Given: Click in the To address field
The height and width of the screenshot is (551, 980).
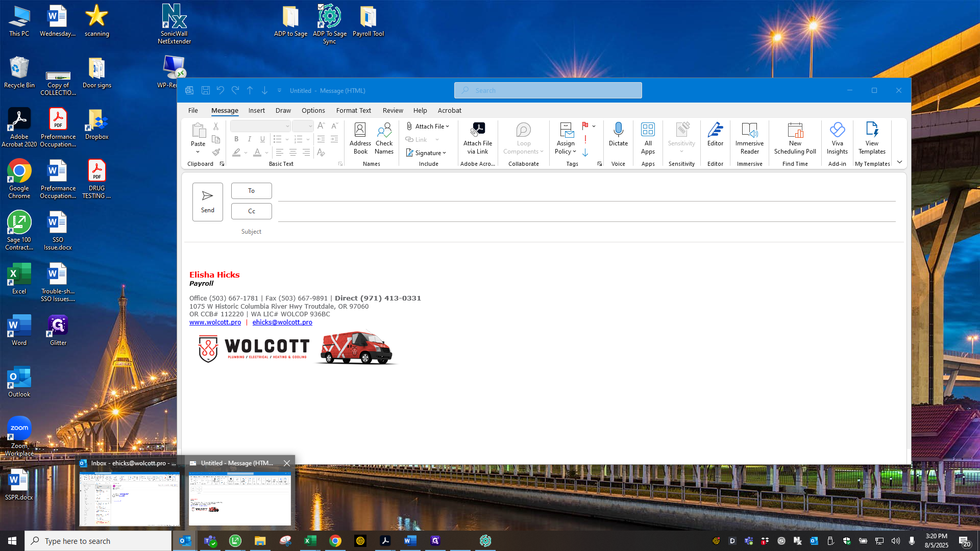Looking at the screenshot, I should click(x=587, y=192).
